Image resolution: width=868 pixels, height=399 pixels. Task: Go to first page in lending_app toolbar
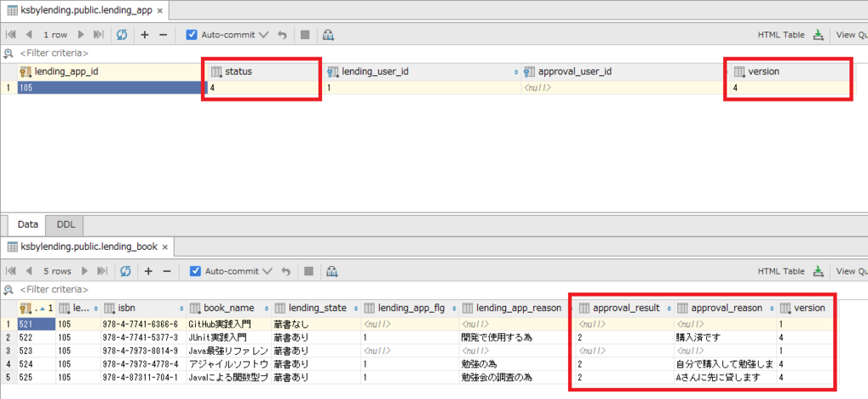click(x=10, y=35)
